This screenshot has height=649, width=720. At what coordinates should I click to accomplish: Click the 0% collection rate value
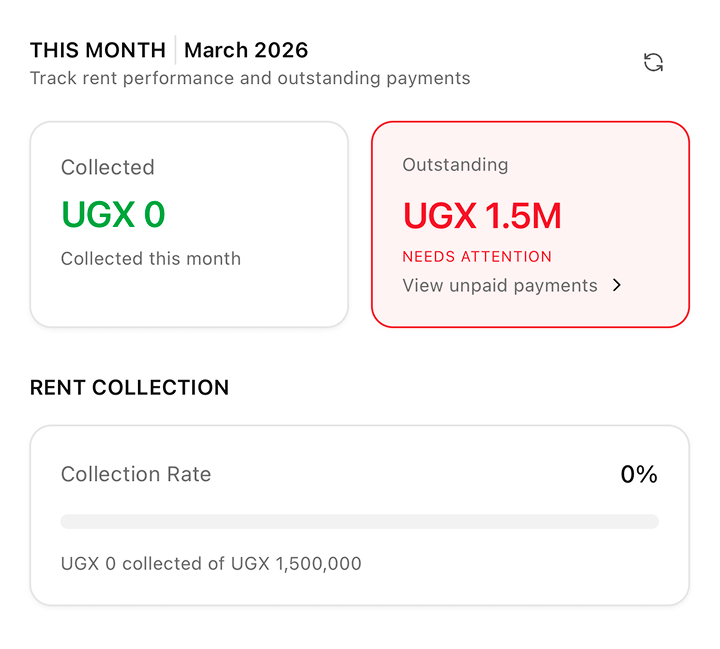pyautogui.click(x=639, y=475)
